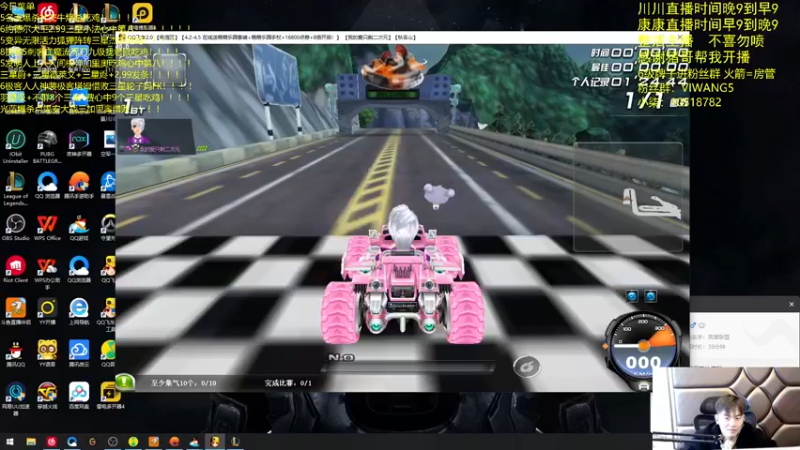Open the 百度网盘 desktop icon
The height and width of the screenshot is (450, 800).
click(79, 395)
